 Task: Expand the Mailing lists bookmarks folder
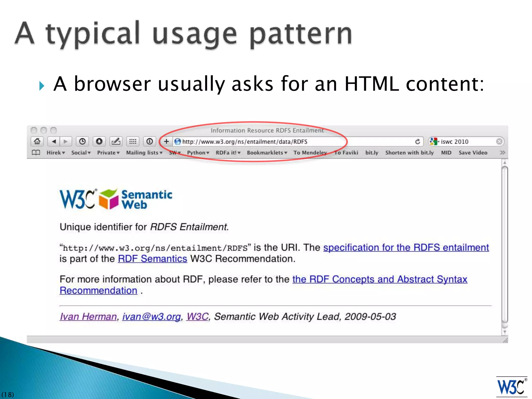tap(144, 152)
